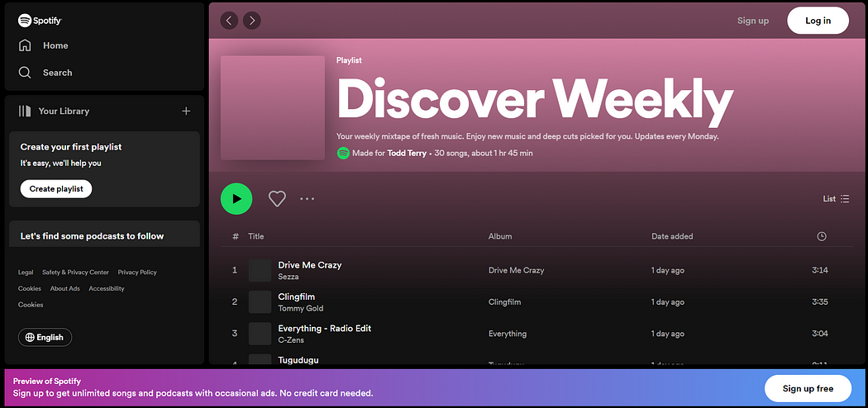
Task: Open the Clingfilm album link
Action: point(504,301)
